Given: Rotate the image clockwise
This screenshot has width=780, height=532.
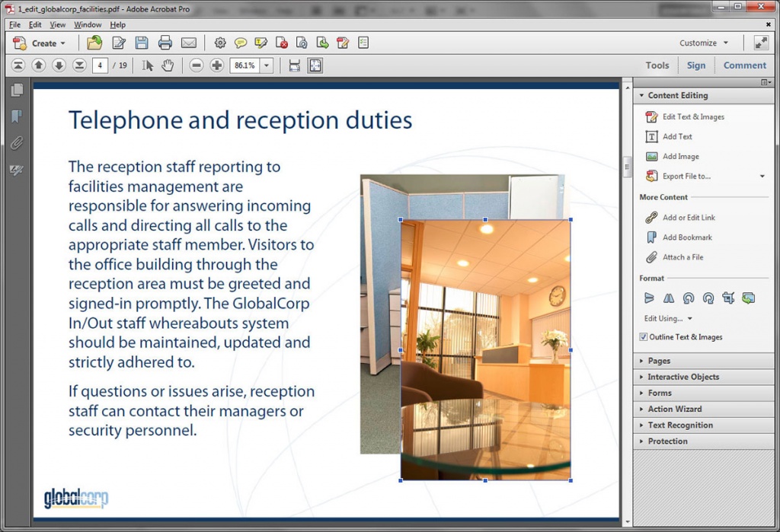Looking at the screenshot, I should pos(708,298).
